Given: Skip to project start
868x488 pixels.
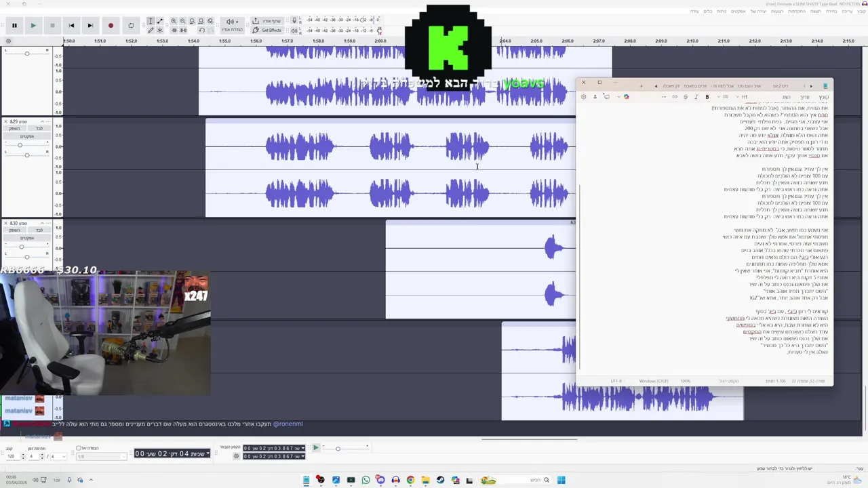Looking at the screenshot, I should pyautogui.click(x=71, y=26).
